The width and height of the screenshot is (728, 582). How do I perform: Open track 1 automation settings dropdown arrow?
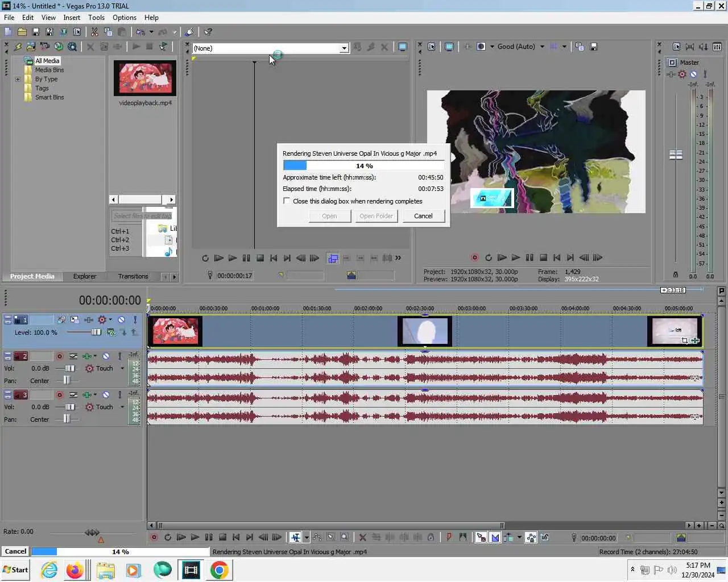(x=110, y=320)
